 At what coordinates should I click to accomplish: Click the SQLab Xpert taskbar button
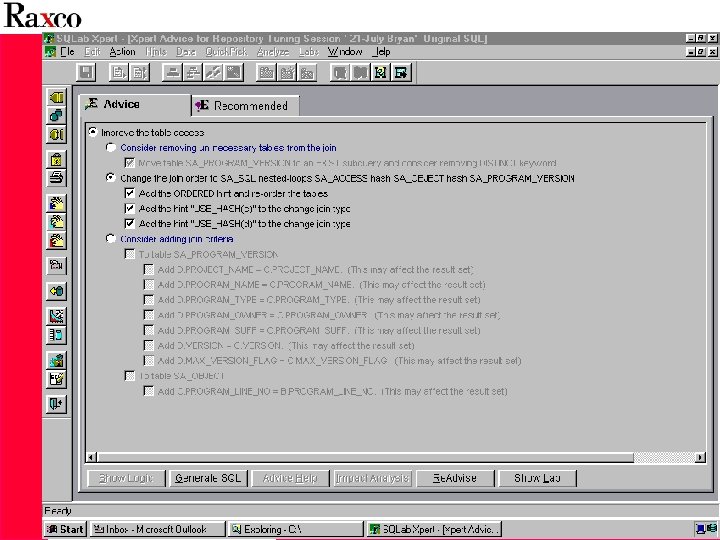click(x=433, y=529)
